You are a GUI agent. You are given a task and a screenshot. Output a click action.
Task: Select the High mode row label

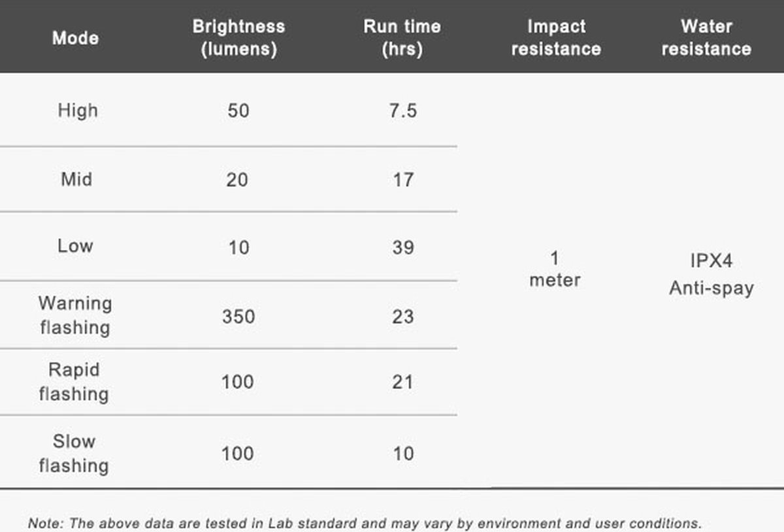coord(78,110)
